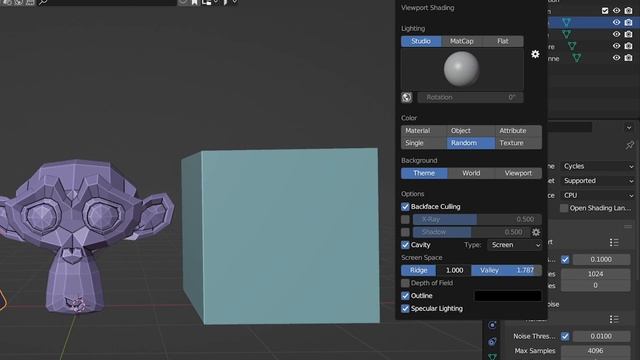Untick the Noise Threshold checkbox
This screenshot has height=360, width=640.
(x=565, y=336)
